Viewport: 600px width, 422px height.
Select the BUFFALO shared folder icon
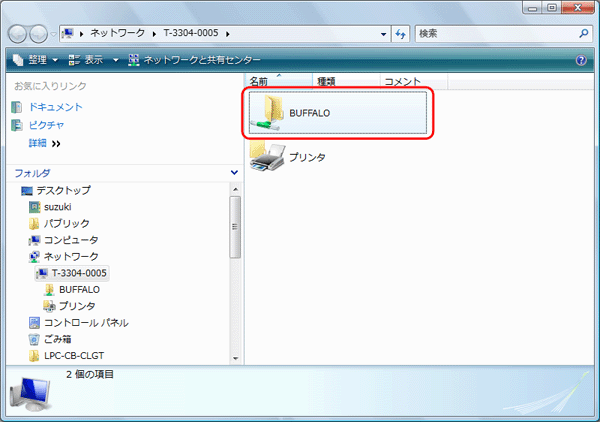[x=267, y=113]
